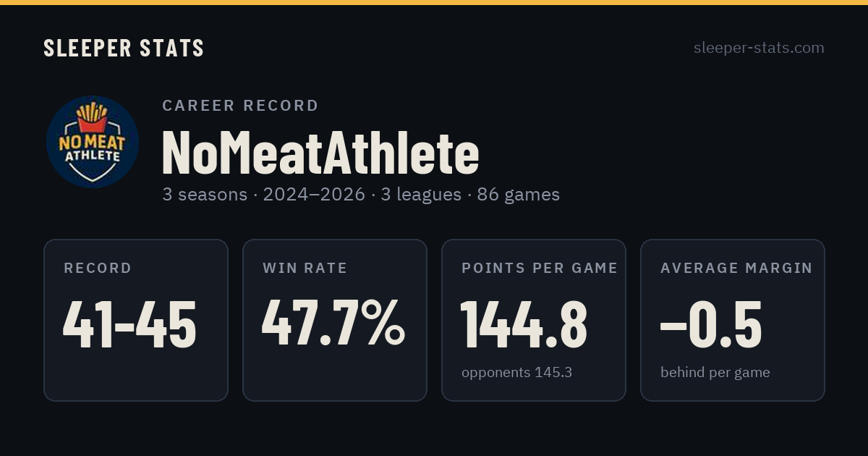This screenshot has height=456, width=868.
Task: Click the POINTS PER GAME title label
Action: (540, 268)
